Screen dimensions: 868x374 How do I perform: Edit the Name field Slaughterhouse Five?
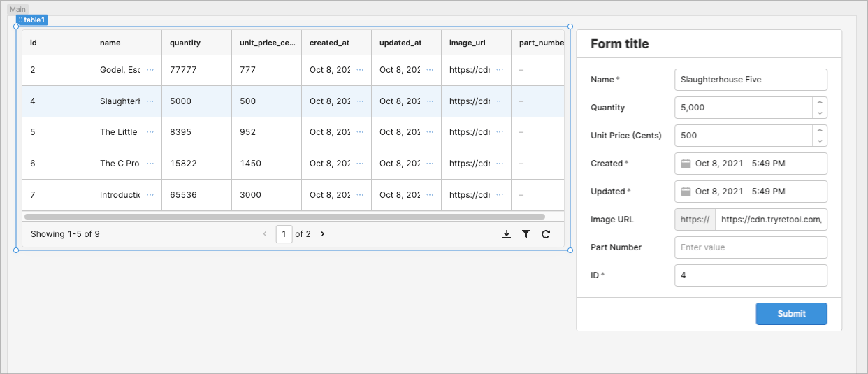tap(751, 80)
